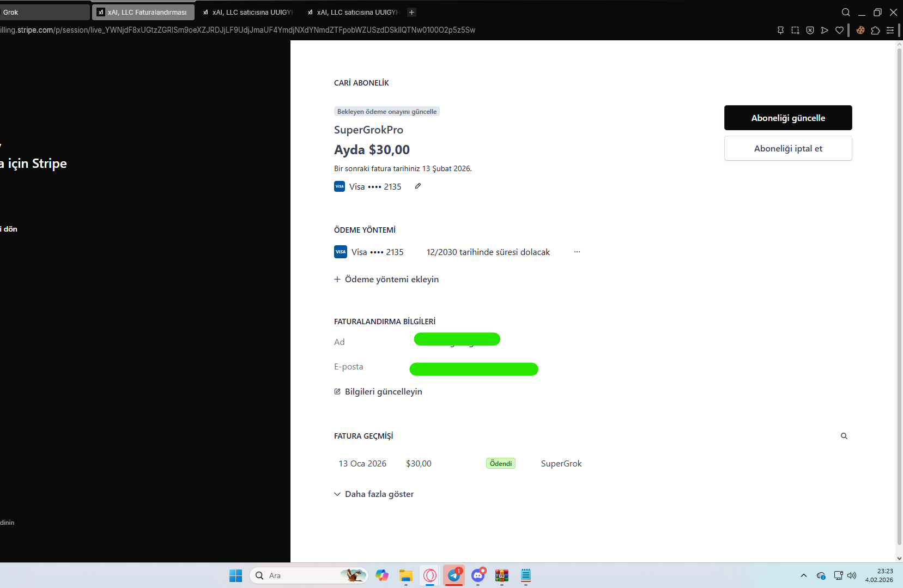
Task: Click the '$30,00' invoice amount
Action: [419, 464]
